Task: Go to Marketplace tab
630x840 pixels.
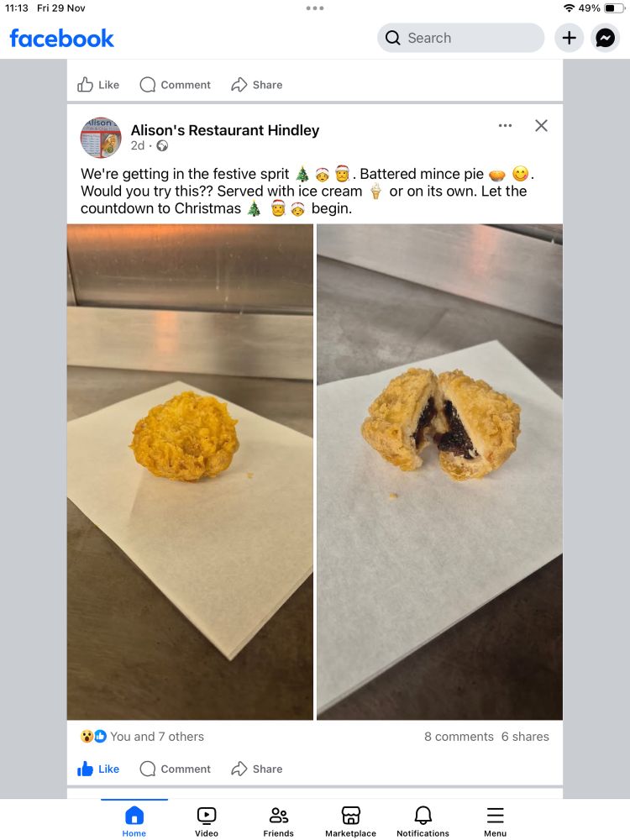Action: pyautogui.click(x=350, y=822)
